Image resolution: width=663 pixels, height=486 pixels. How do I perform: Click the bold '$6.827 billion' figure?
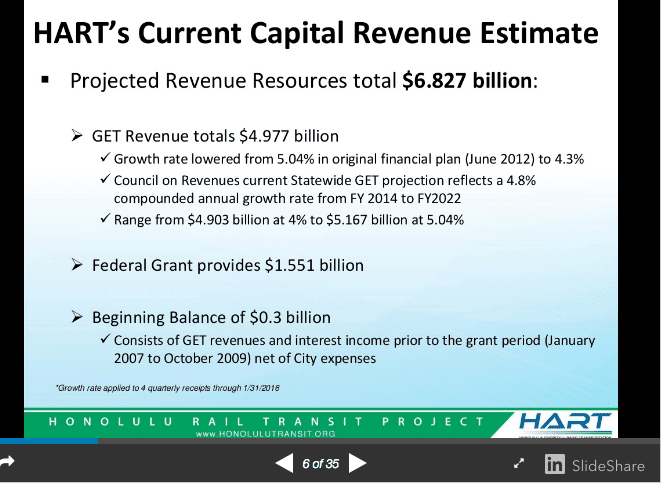click(467, 81)
